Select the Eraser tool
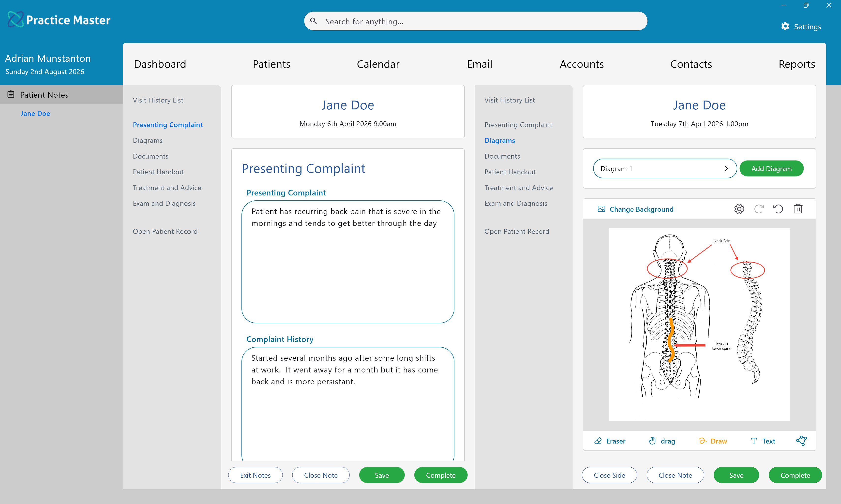This screenshot has width=841, height=504. pyautogui.click(x=610, y=441)
